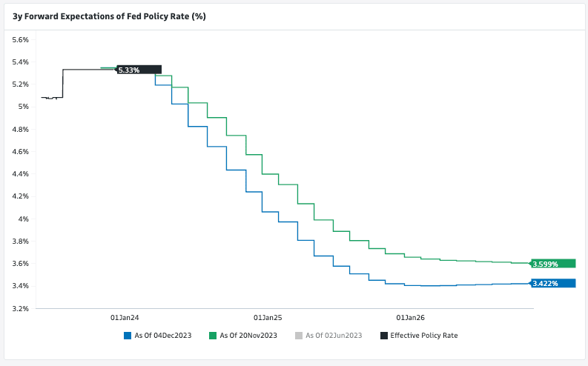
Task: Click the 01Jan24 x-axis label
Action: 125,317
